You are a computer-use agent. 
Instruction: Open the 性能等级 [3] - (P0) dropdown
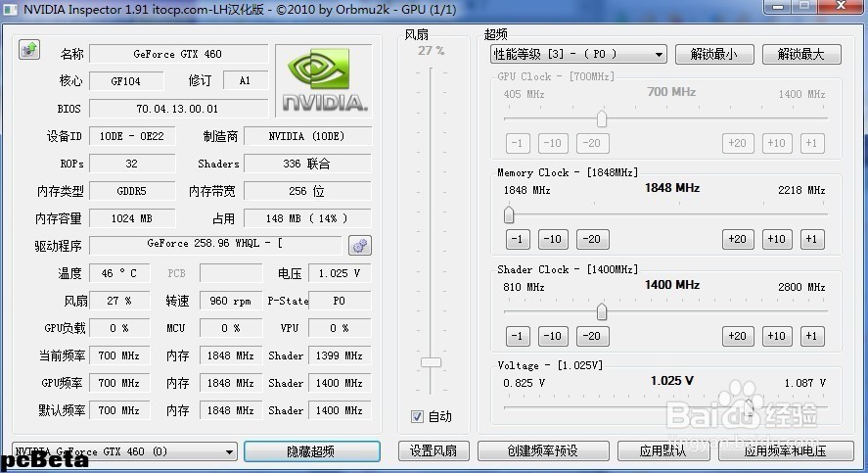pos(578,54)
